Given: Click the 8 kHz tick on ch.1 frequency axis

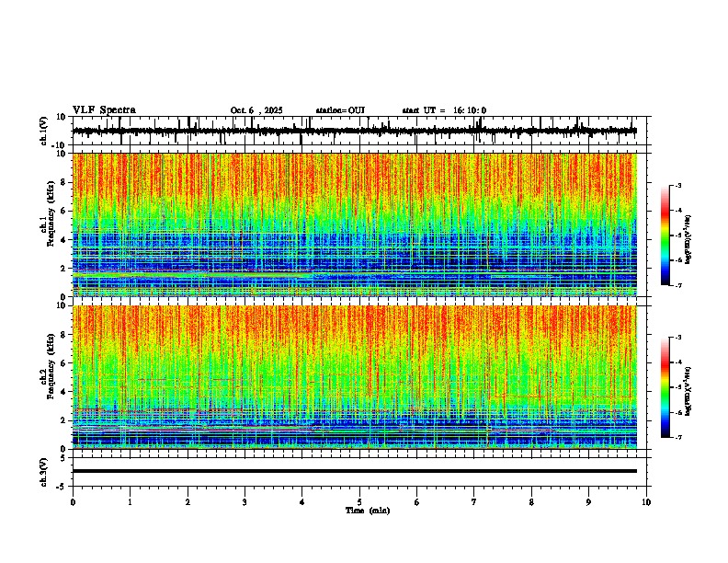Looking at the screenshot, I should [x=64, y=182].
